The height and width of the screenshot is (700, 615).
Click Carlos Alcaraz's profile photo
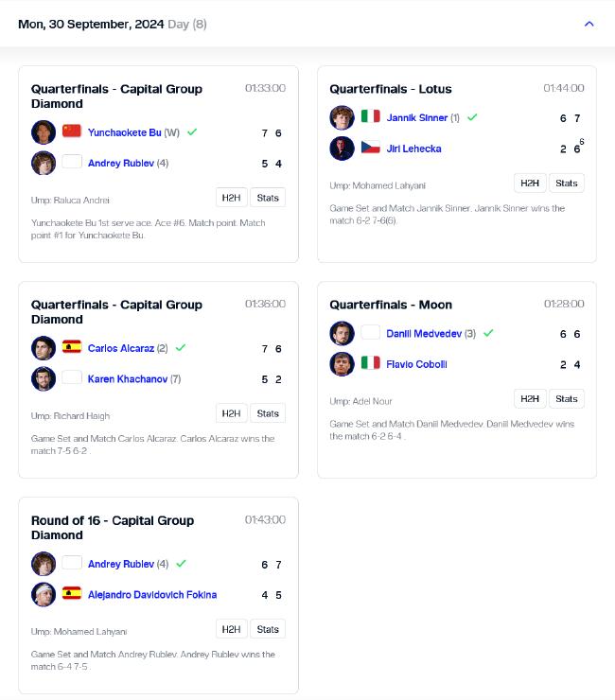click(x=44, y=348)
